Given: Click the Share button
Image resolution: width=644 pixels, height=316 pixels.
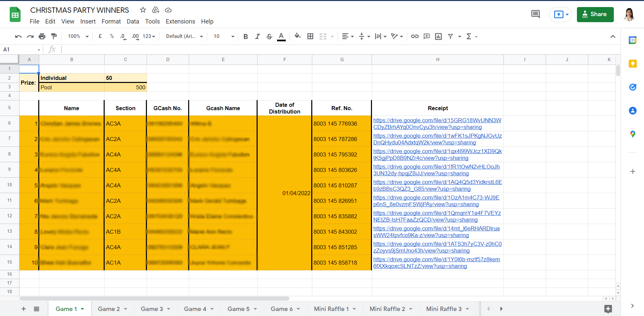Looking at the screenshot, I should coord(595,14).
